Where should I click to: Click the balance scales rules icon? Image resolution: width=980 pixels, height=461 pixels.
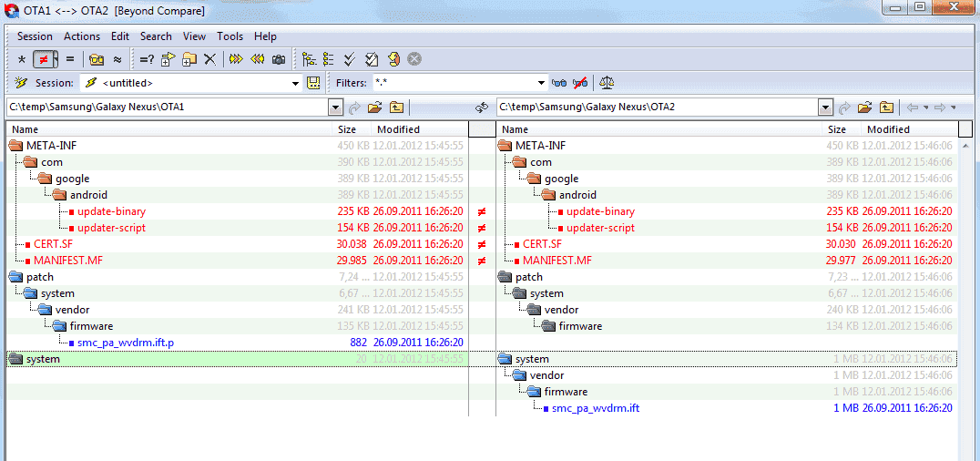(x=607, y=83)
